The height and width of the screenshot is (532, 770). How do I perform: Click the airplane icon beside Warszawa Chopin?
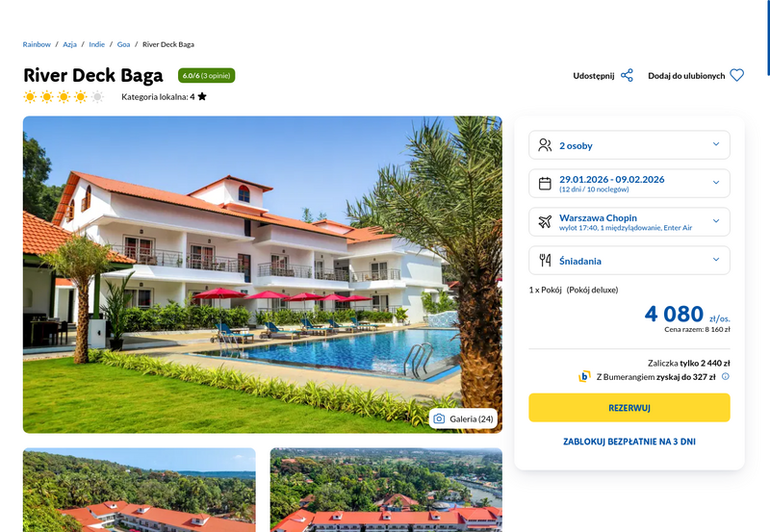click(545, 222)
